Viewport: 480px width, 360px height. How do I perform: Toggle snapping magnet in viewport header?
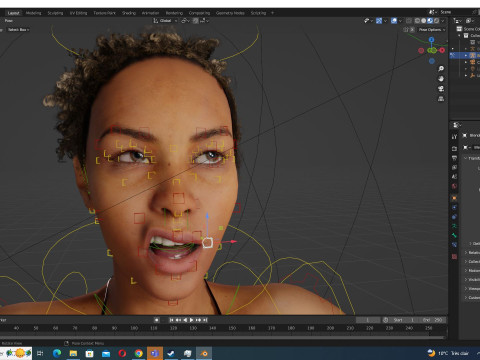[195, 21]
